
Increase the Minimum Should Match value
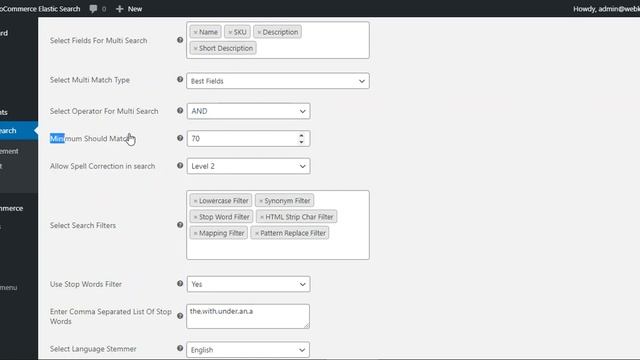click(x=301, y=136)
